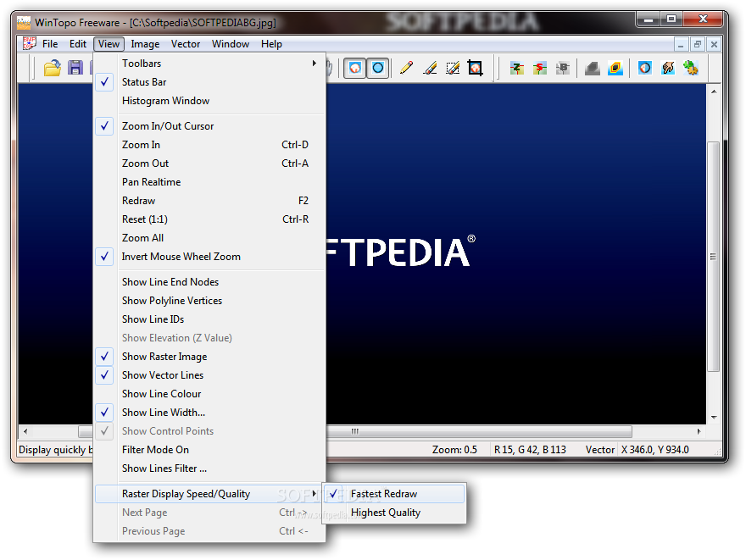
Task: Click the Open file folder icon
Action: click(53, 68)
